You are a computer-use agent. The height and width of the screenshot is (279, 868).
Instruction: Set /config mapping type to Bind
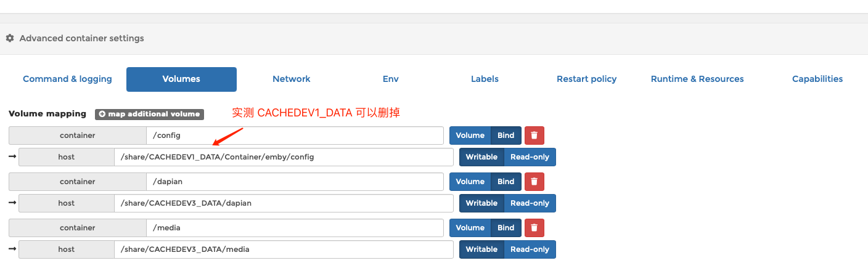(506, 135)
